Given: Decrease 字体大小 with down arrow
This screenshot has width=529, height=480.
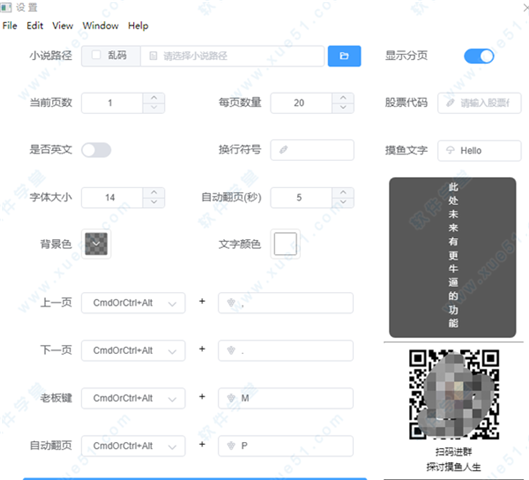Looking at the screenshot, I should 154,202.
